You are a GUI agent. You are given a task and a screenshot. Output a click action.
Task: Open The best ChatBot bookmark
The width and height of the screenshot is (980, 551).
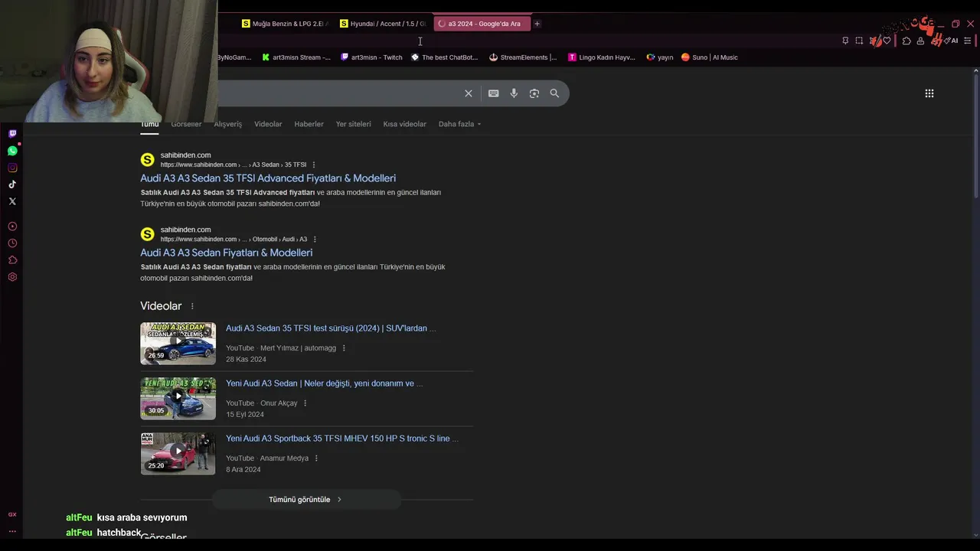pos(444,57)
